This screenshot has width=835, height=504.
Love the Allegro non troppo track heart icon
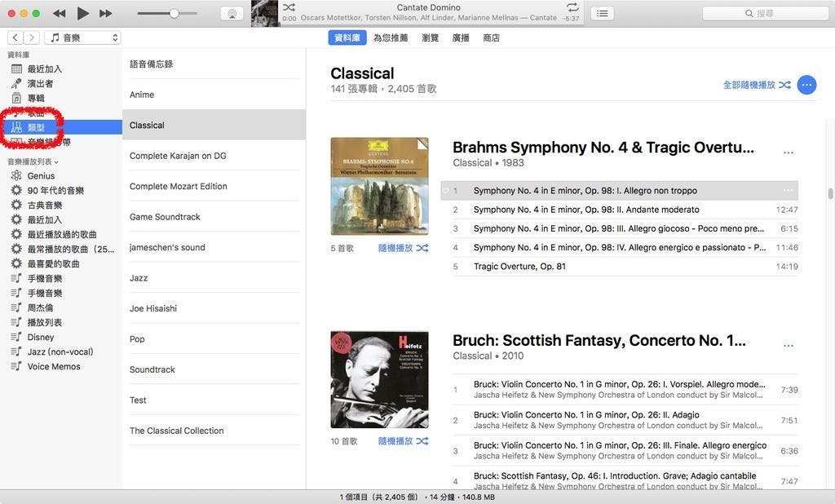pyautogui.click(x=446, y=191)
